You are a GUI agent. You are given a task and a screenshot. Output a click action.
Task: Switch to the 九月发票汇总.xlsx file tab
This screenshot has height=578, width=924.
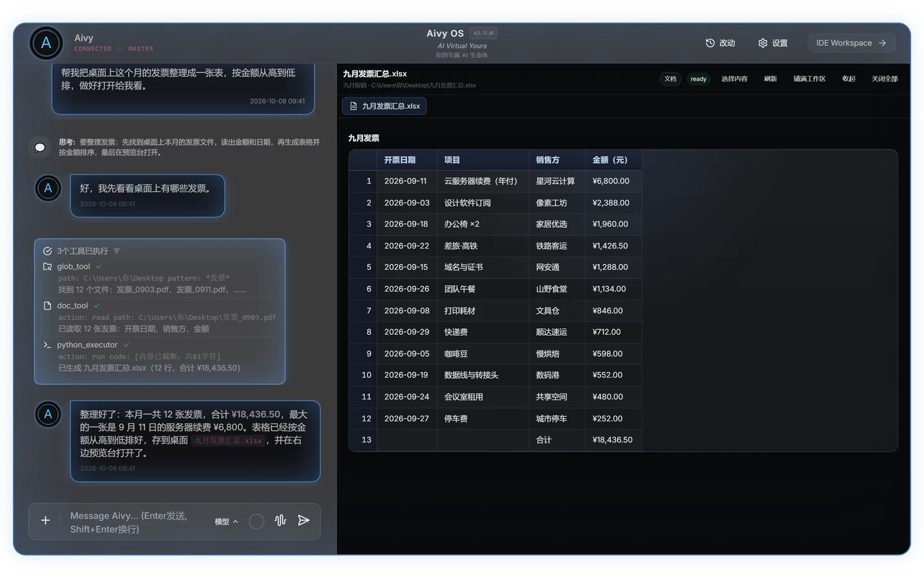(384, 106)
